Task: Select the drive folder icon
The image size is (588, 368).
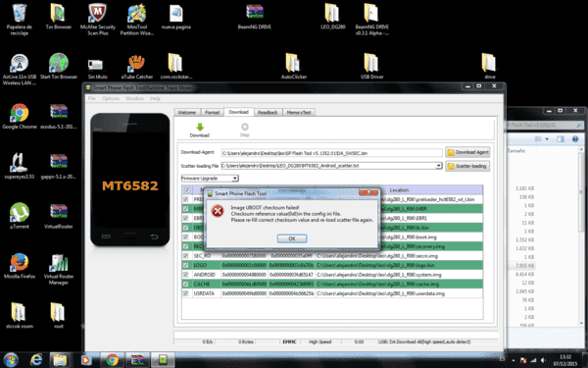Action: [x=489, y=66]
